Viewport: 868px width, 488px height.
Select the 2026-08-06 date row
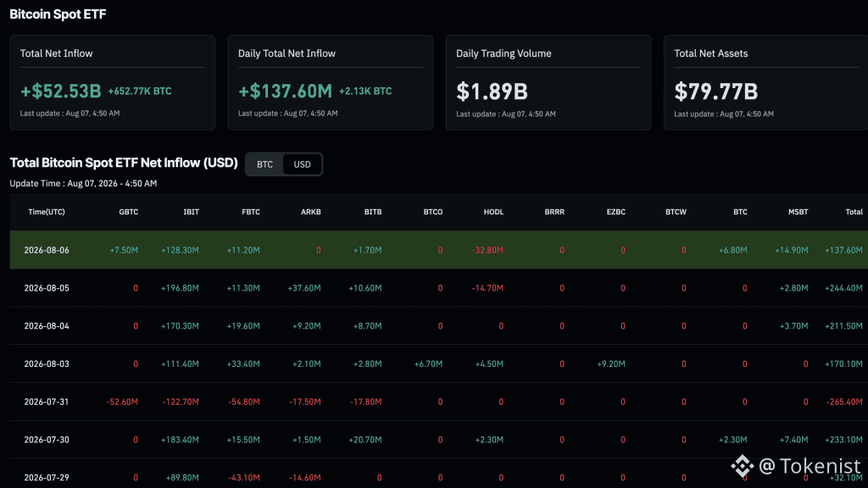(x=438, y=250)
